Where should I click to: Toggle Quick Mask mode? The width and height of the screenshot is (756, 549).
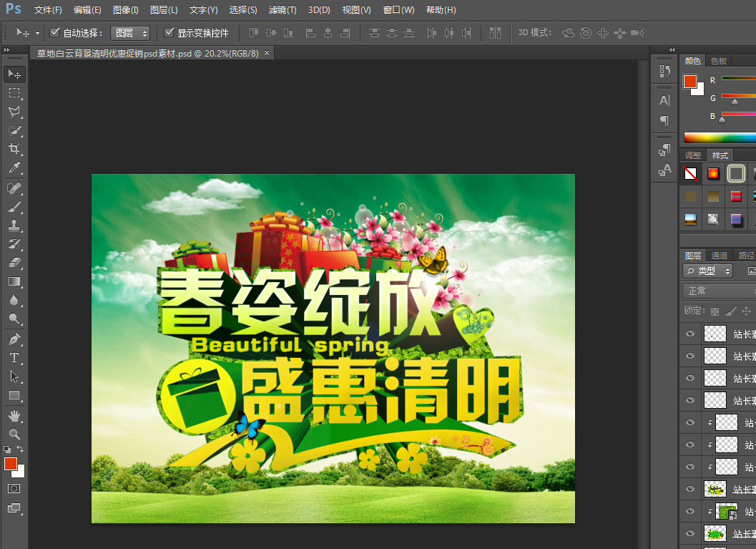coord(14,489)
